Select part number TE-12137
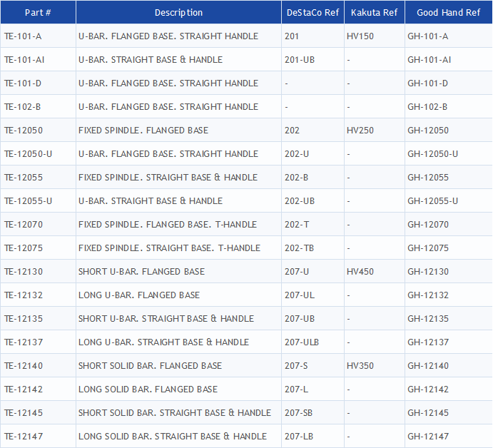 (x=24, y=342)
